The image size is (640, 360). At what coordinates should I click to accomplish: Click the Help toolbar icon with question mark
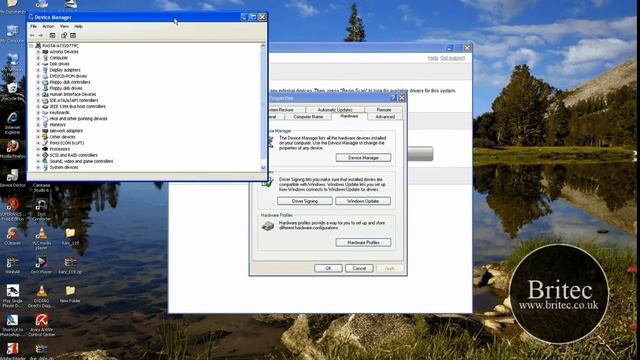(x=64, y=36)
